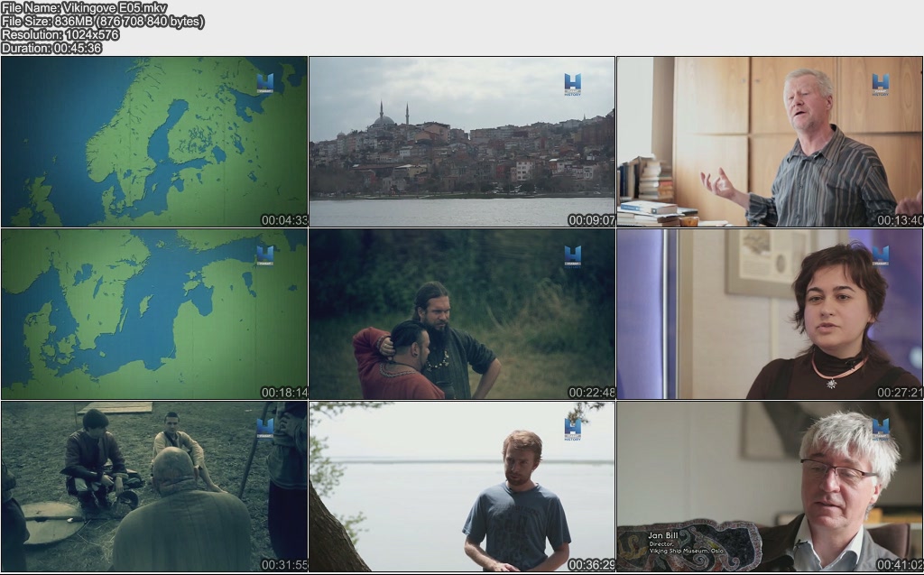
Task: Click the 00:41:02 timestamp
Action: tap(899, 565)
